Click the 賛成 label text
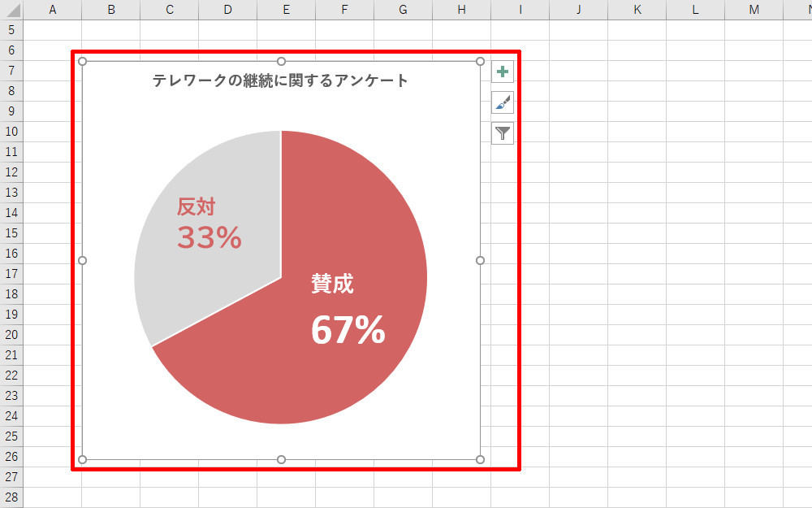 tap(332, 284)
